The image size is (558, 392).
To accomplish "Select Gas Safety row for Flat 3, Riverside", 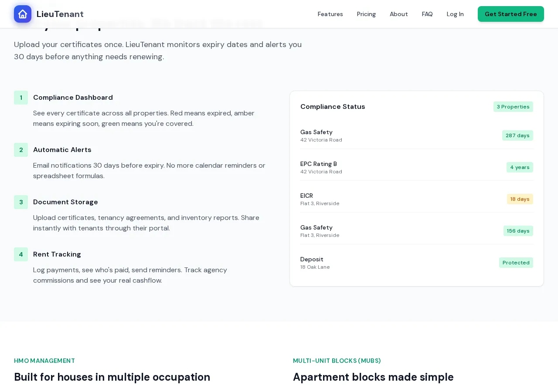I will tap(417, 231).
